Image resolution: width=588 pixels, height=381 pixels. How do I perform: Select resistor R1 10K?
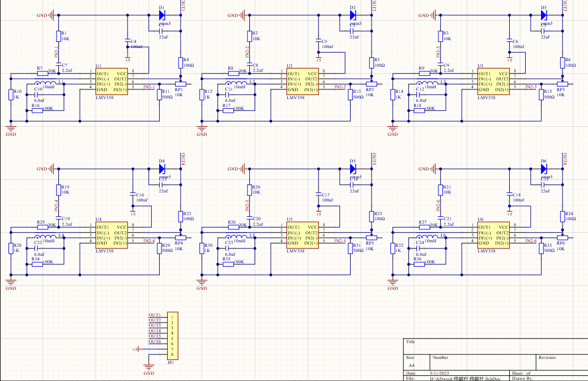click(58, 36)
